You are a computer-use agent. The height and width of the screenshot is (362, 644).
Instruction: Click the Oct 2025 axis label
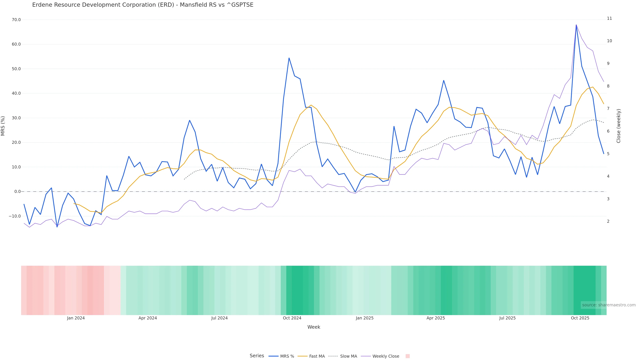coord(580,318)
